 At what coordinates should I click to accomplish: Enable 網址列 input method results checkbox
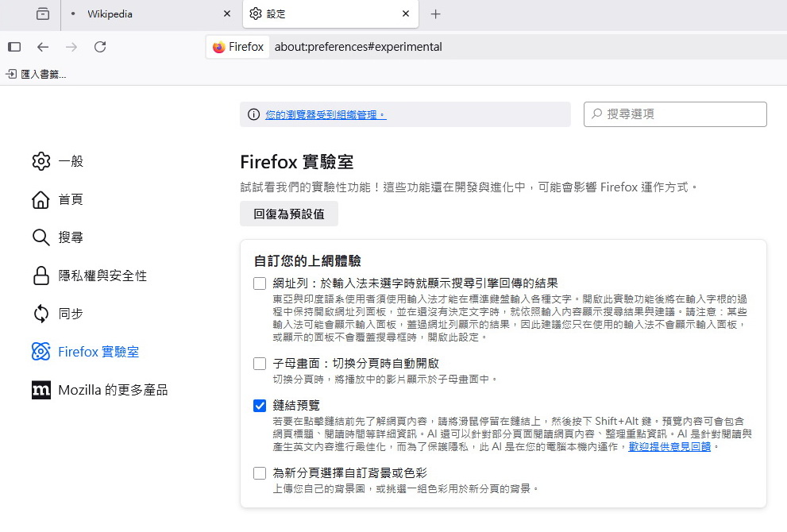pos(260,283)
